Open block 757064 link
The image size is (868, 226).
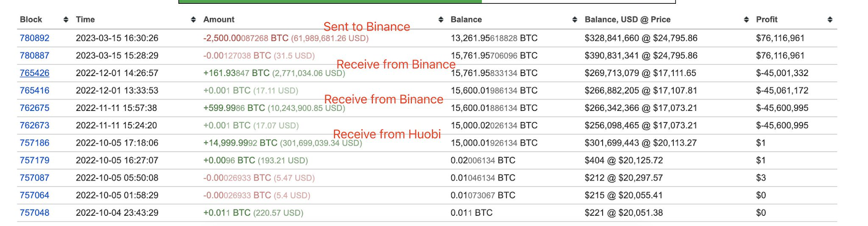(x=34, y=195)
